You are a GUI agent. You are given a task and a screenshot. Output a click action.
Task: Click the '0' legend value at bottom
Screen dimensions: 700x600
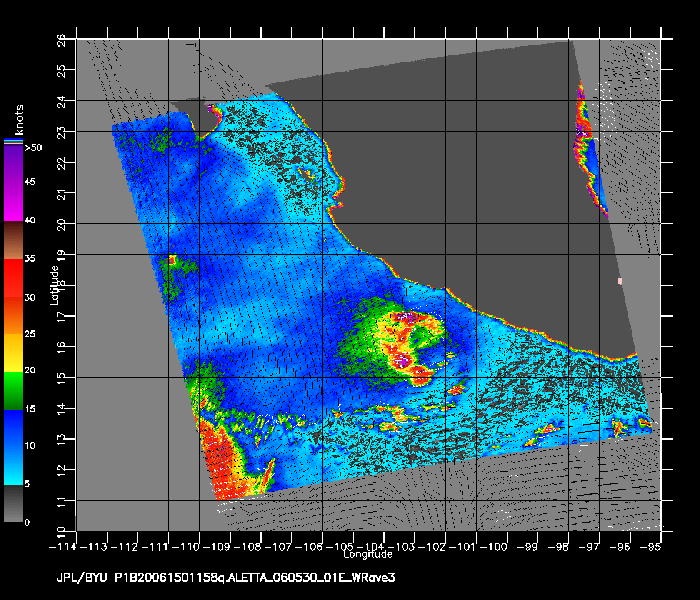coord(27,522)
